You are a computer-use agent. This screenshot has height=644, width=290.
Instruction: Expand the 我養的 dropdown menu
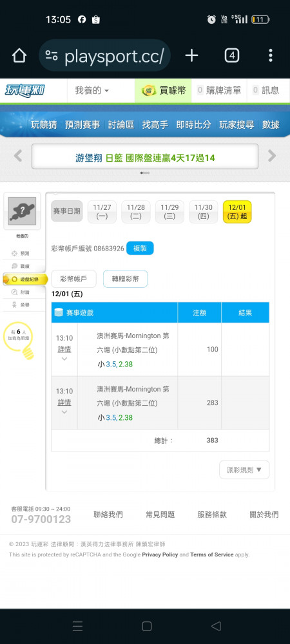click(92, 90)
